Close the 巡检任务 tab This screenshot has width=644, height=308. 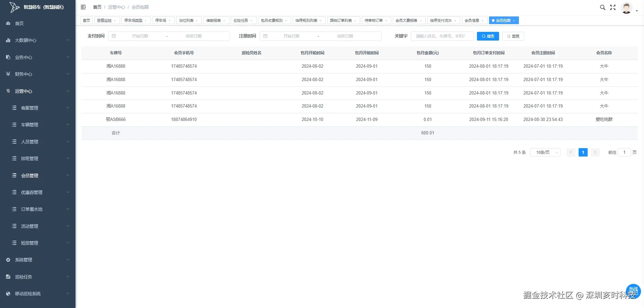[251, 21]
